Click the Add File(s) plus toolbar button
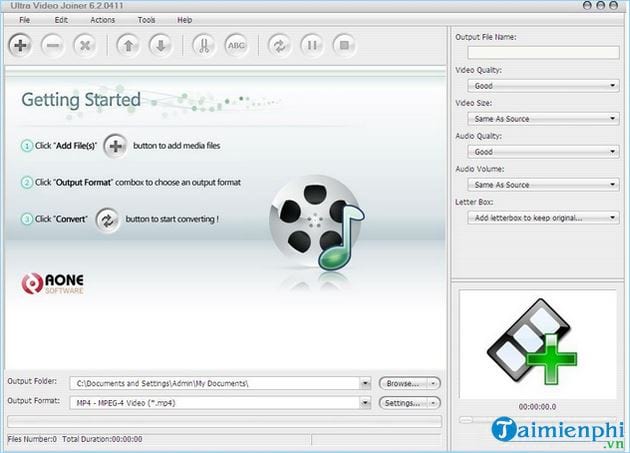 click(x=20, y=45)
